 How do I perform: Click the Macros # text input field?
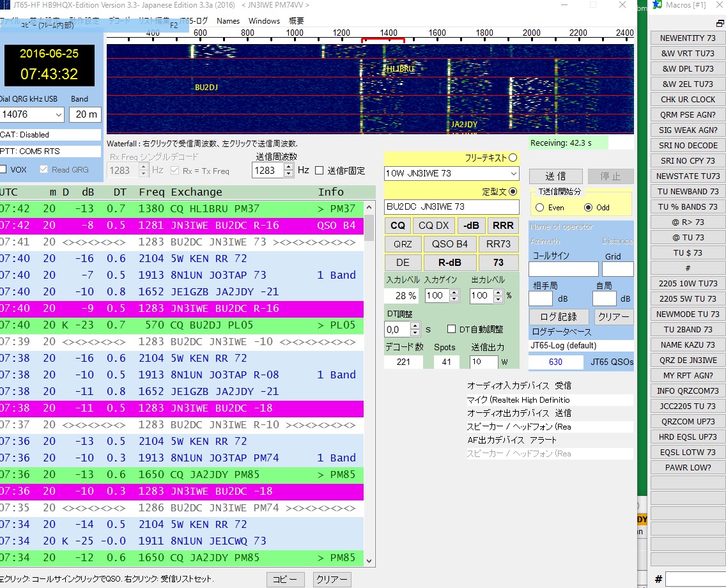695,579
